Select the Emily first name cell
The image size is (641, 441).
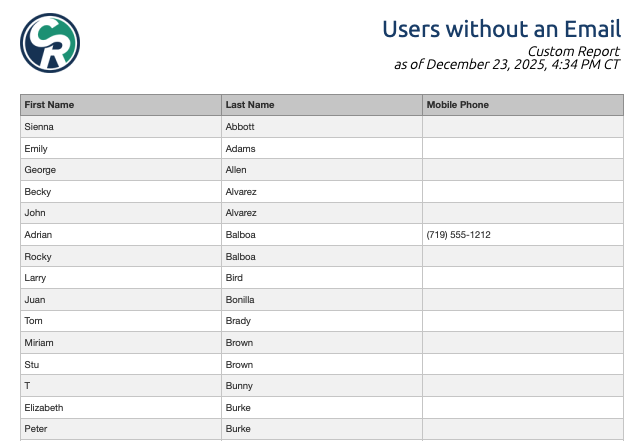[37, 149]
